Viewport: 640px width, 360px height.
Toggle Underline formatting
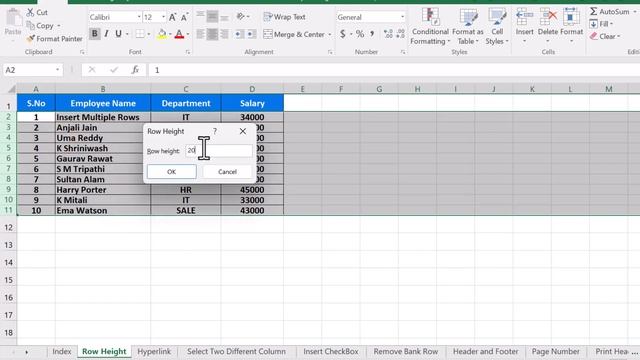[x=118, y=34]
